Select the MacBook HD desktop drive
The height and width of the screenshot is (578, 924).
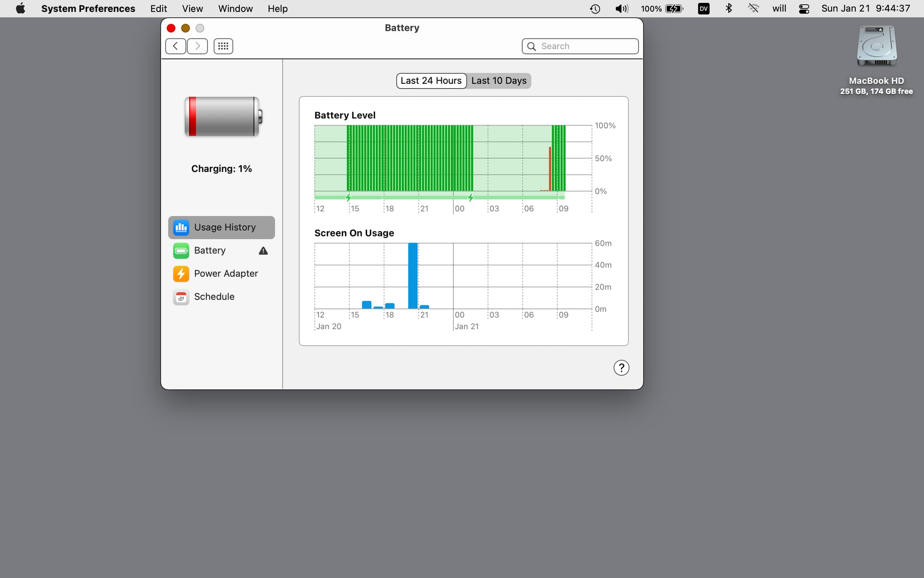(876, 47)
